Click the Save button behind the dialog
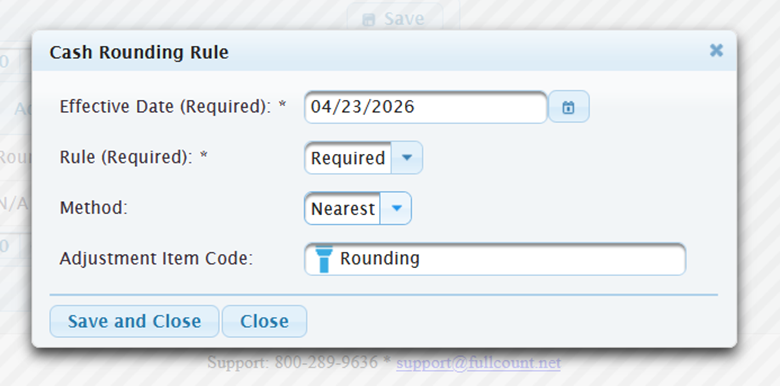The width and height of the screenshot is (780, 386). [x=395, y=19]
